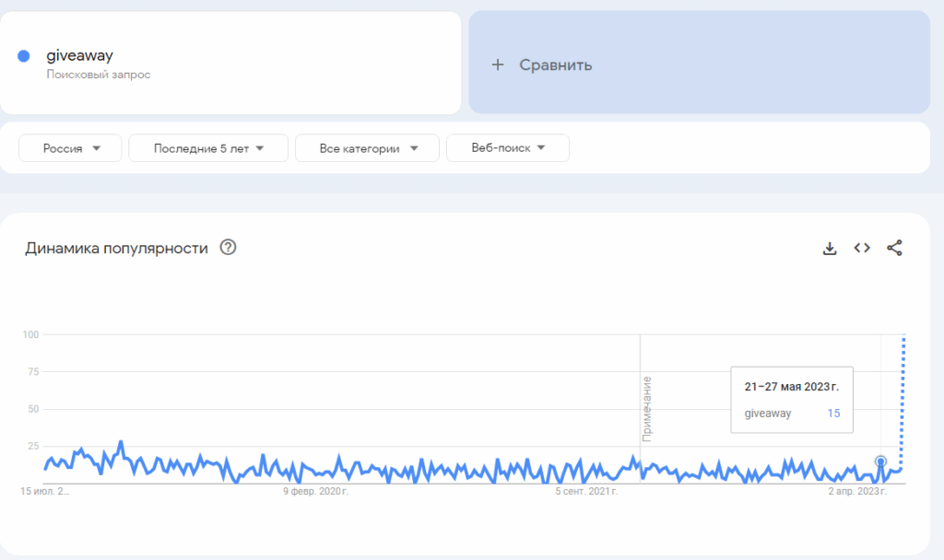Click the Примечание note marker on chart

pyautogui.click(x=647, y=407)
